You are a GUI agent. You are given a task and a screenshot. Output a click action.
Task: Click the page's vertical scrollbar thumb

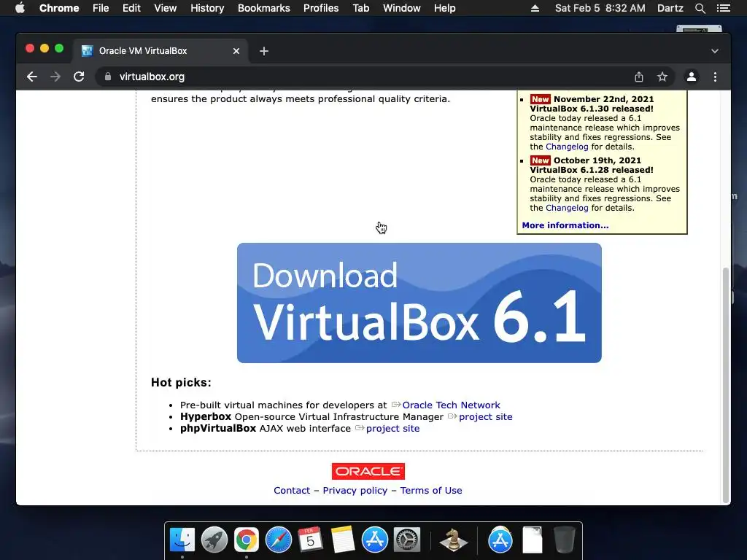(726, 385)
